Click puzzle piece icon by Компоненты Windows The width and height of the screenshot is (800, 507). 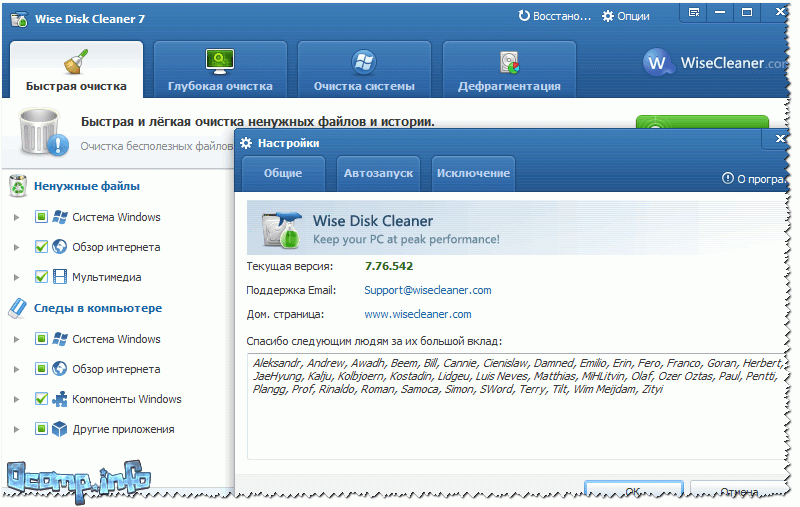[60, 399]
